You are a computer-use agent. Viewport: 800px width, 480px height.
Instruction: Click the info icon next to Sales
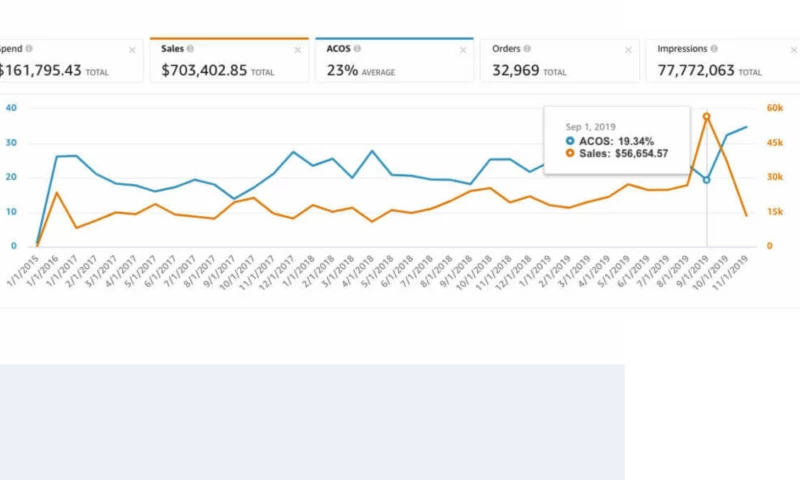190,48
